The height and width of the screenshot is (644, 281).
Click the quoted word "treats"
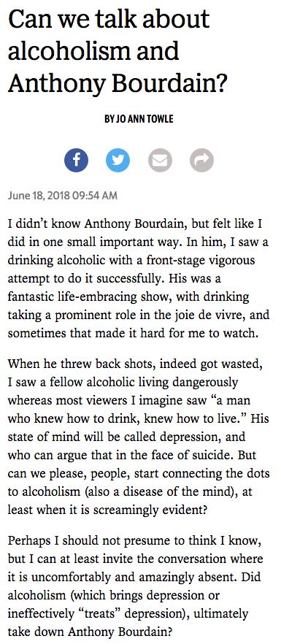100,613
